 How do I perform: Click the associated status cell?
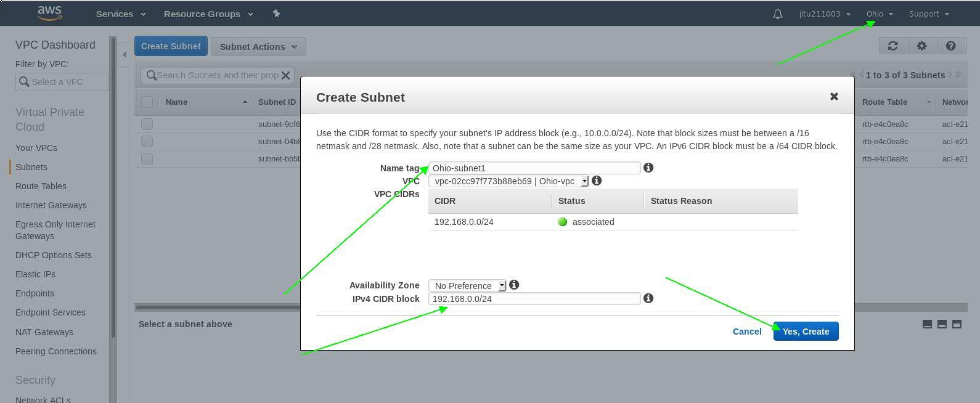(586, 222)
